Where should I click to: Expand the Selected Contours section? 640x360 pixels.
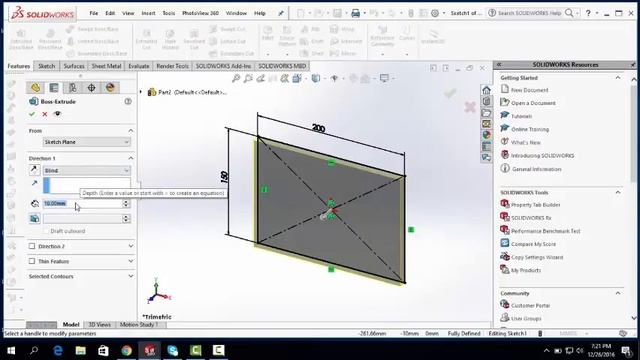click(131, 276)
